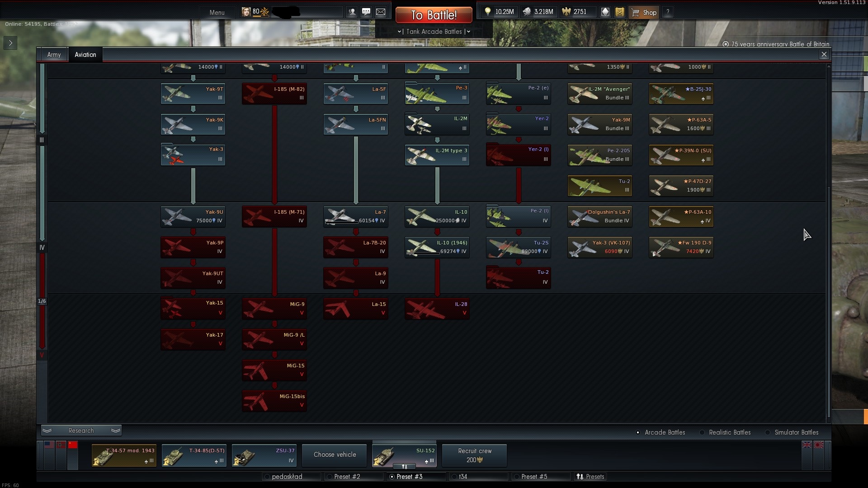Select the IL-10 (1946) aircraft card
This screenshot has width=868, height=488.
click(x=437, y=247)
